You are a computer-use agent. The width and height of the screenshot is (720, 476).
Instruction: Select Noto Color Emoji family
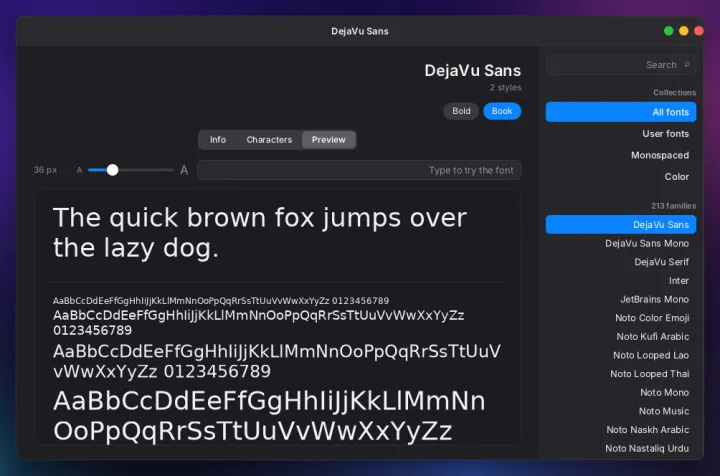[621, 318]
